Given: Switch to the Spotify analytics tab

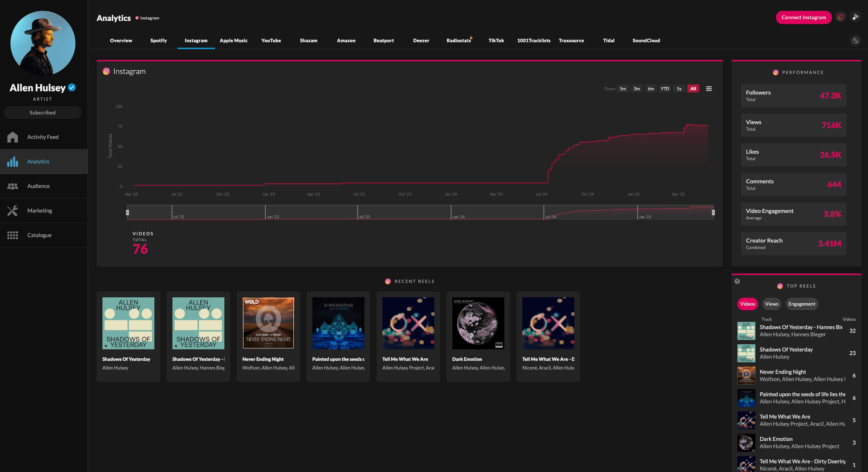Looking at the screenshot, I should click(x=158, y=40).
